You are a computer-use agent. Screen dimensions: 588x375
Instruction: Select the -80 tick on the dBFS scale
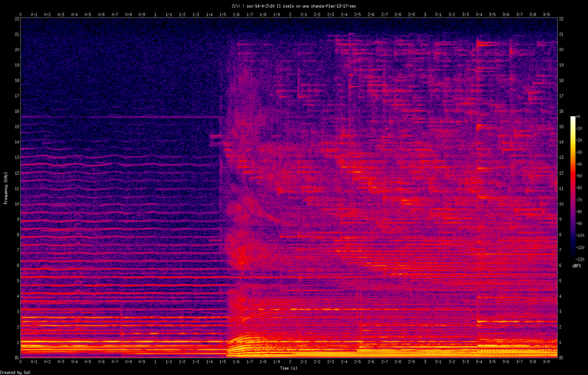579,211
